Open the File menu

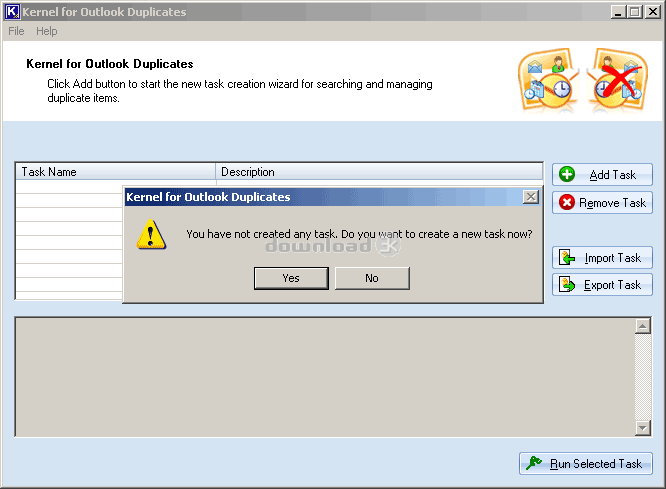pos(16,31)
